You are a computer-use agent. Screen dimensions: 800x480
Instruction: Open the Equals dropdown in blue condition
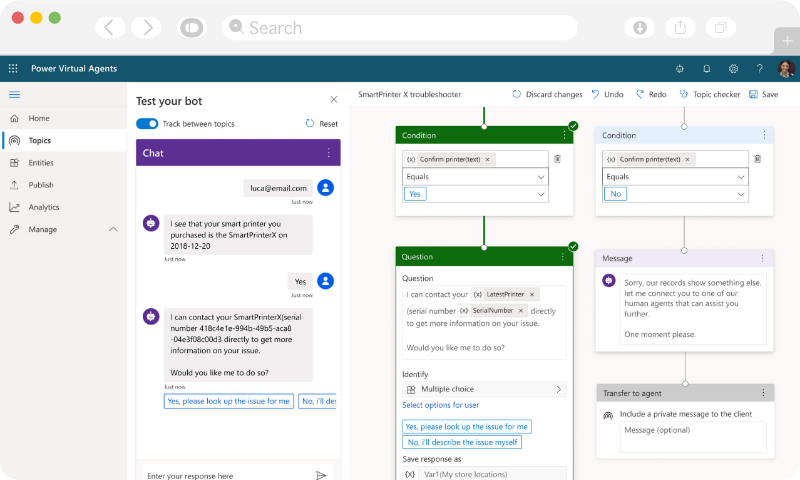coord(674,176)
